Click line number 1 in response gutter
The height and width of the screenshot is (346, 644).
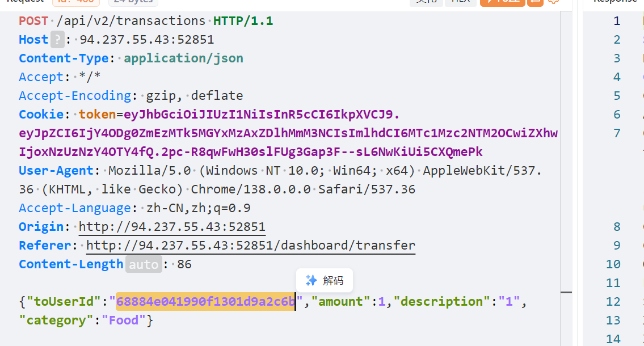point(617,21)
